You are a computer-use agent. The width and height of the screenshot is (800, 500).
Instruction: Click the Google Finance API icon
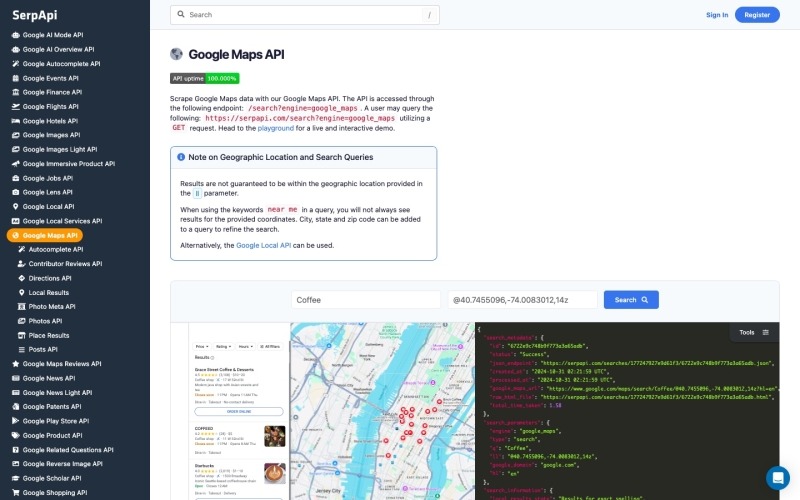click(15, 92)
